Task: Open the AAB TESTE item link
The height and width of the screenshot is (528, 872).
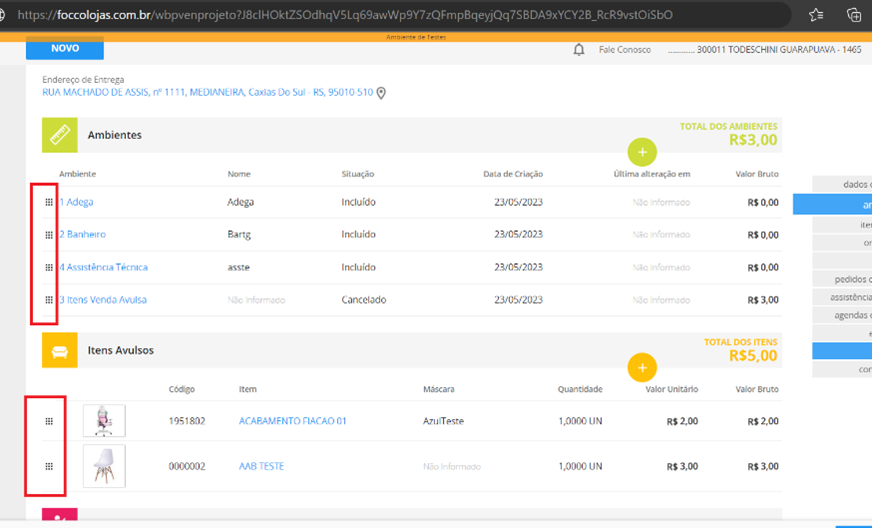Action: (x=261, y=466)
